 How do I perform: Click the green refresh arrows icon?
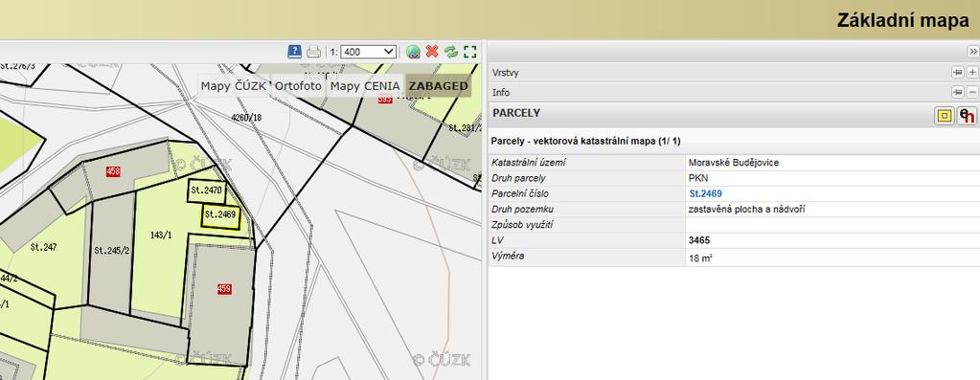pyautogui.click(x=451, y=52)
